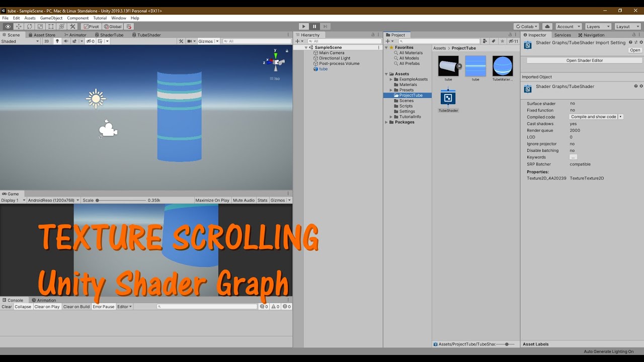Click Open Shader Editor button
The image size is (644, 362).
coord(584,60)
